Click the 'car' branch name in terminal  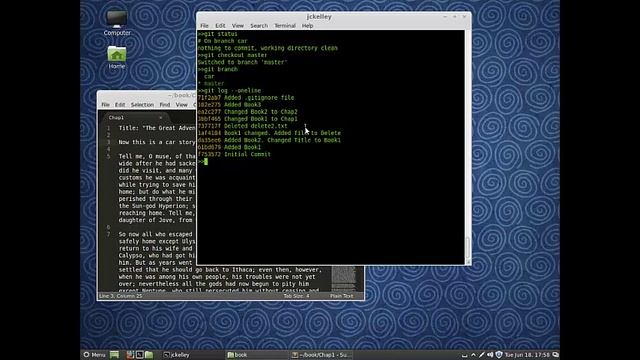point(209,76)
